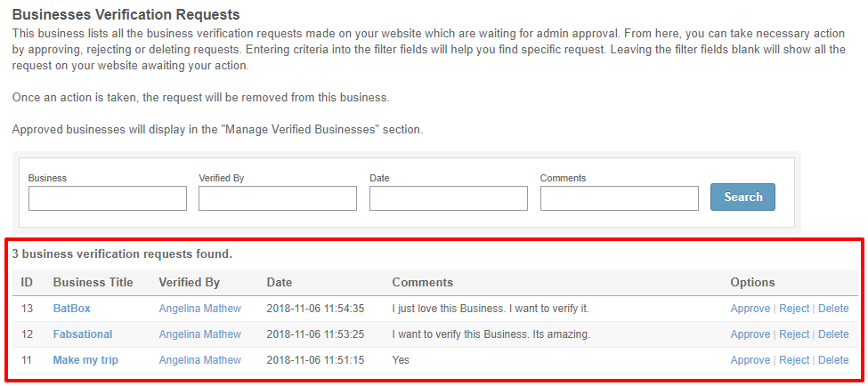Approve the Fabsational verification request
Viewport: 868px width, 386px height.
750,334
